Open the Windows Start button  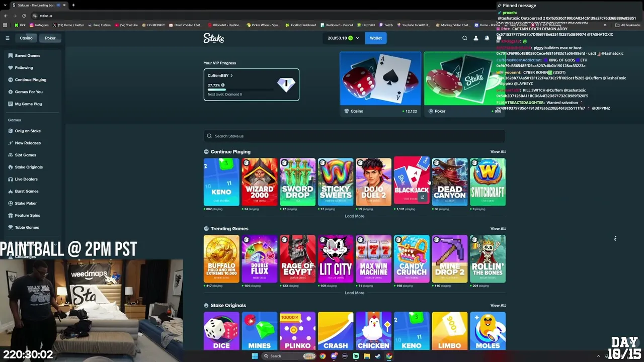255,356
